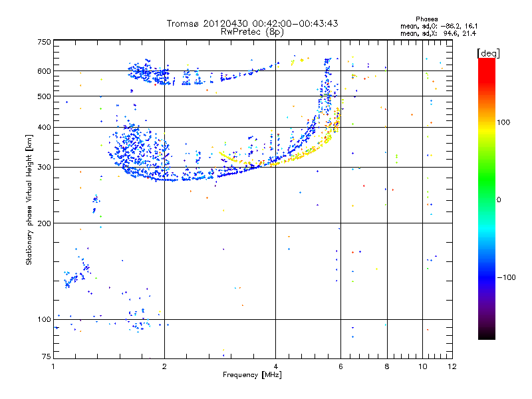Click the y-axis tick label '200'

click(x=44, y=223)
